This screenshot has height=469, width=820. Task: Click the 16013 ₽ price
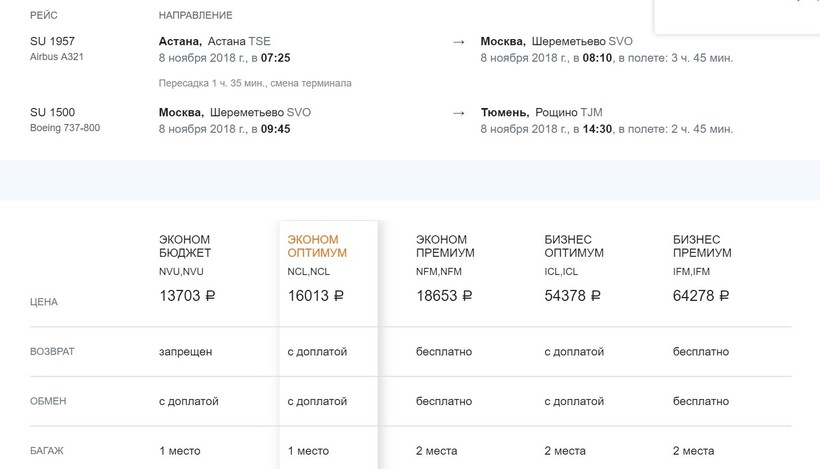tap(315, 296)
